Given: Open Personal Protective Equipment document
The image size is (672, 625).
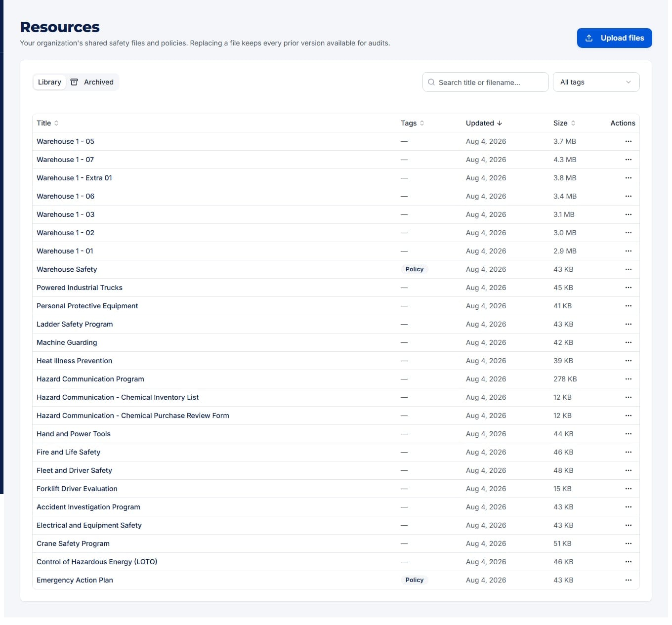Looking at the screenshot, I should [87, 306].
